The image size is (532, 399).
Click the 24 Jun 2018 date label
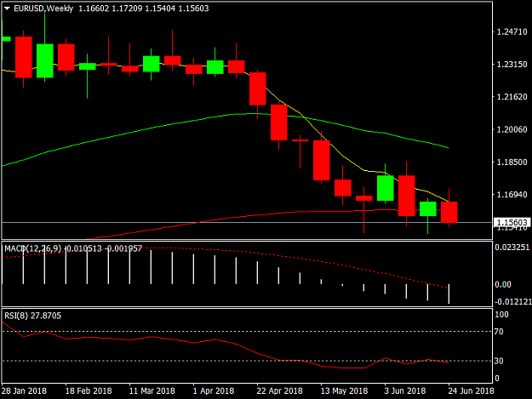click(x=471, y=390)
